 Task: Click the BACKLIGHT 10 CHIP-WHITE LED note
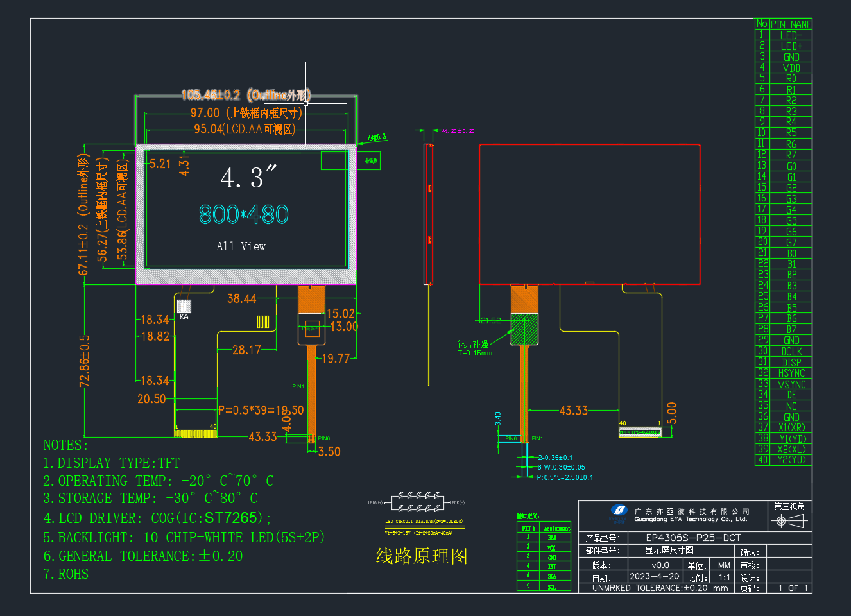(184, 537)
